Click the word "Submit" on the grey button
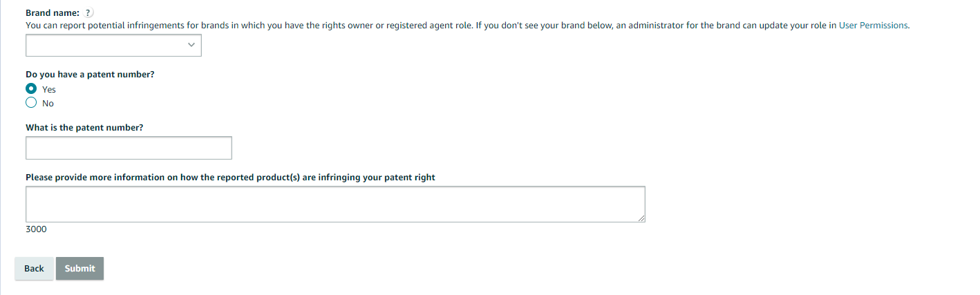Screen dimensions: 980x295 coord(79,269)
